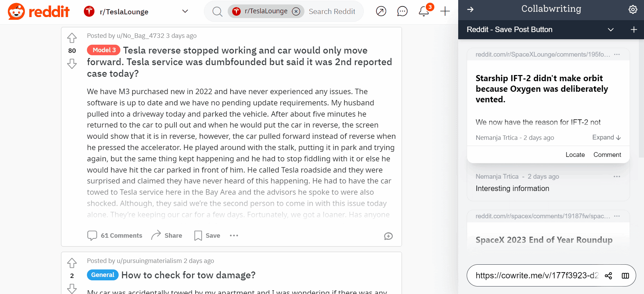Screen dimensions: 644x294
Task: Open u/pursuingmaterialism profile link
Action: tap(149, 261)
